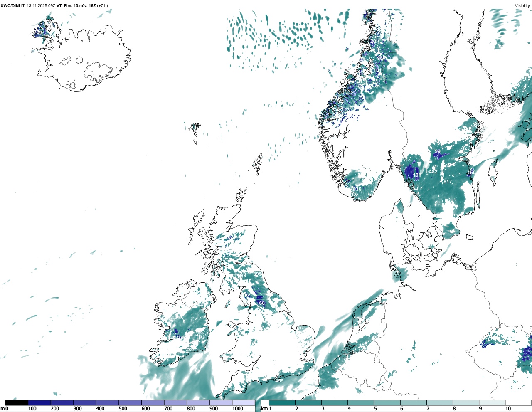This screenshot has width=532, height=412.
Task: Click the 'Fim. 13.nóv. 16Z' valid time
Action: pyautogui.click(x=80, y=6)
